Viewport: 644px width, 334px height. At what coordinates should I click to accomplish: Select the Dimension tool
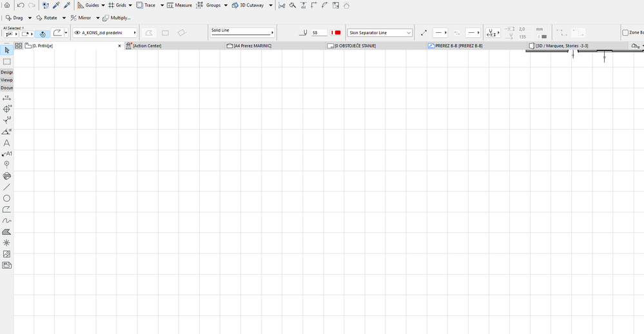[x=6, y=98]
